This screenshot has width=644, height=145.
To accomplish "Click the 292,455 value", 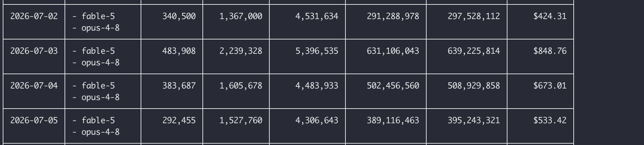I will tap(179, 120).
